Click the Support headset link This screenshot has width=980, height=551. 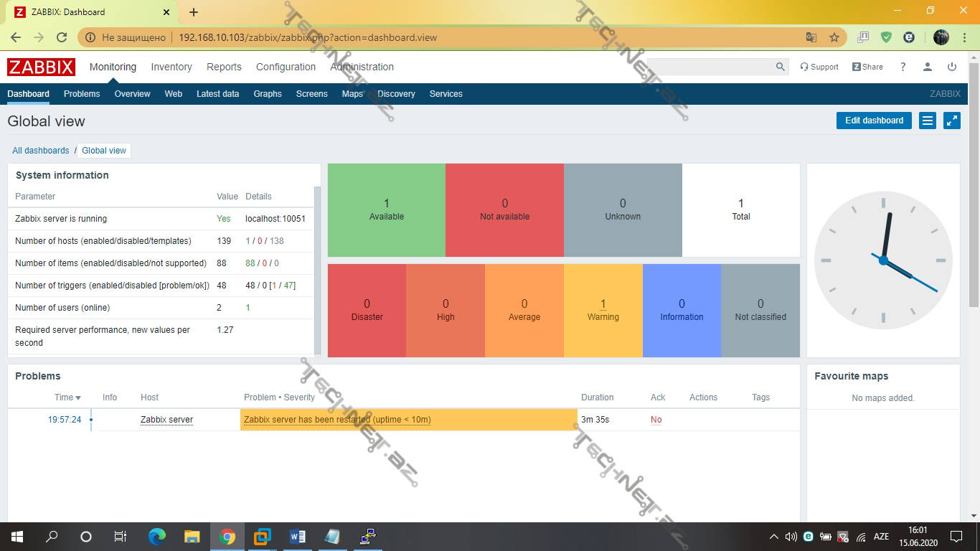(819, 67)
